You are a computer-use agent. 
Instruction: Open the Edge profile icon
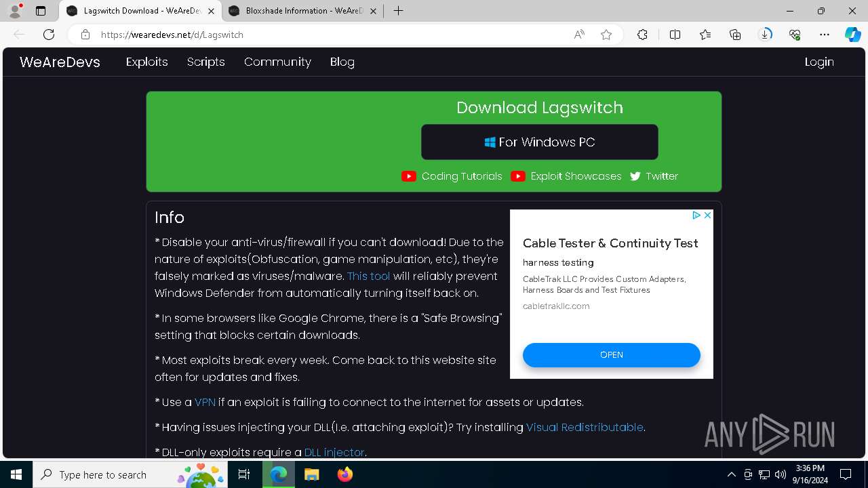point(14,11)
